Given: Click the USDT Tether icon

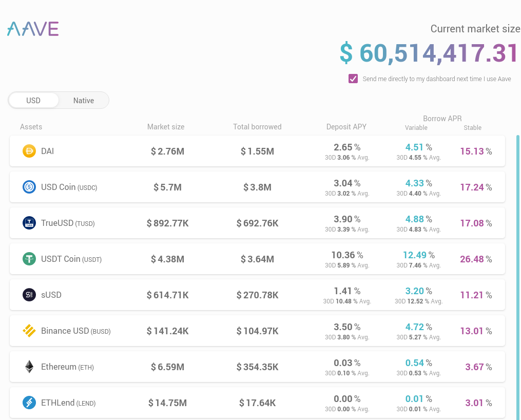Looking at the screenshot, I should [x=29, y=259].
